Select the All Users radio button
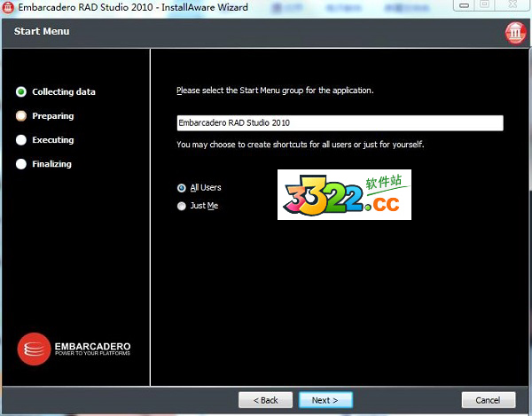 click(182, 188)
